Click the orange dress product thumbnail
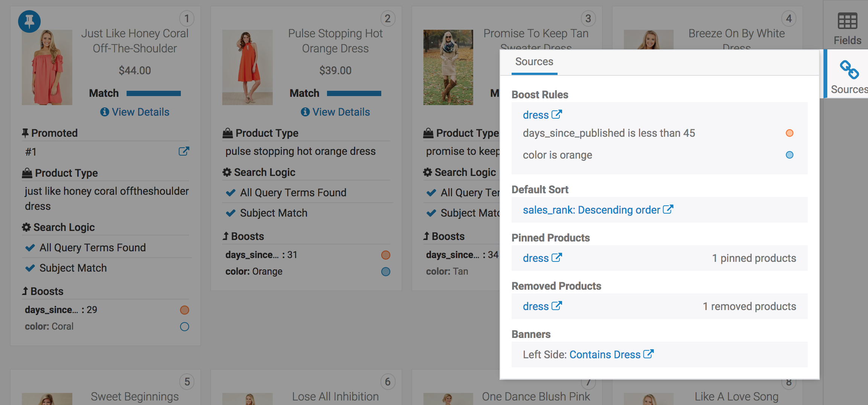Viewport: 868px width, 405px height. click(247, 67)
